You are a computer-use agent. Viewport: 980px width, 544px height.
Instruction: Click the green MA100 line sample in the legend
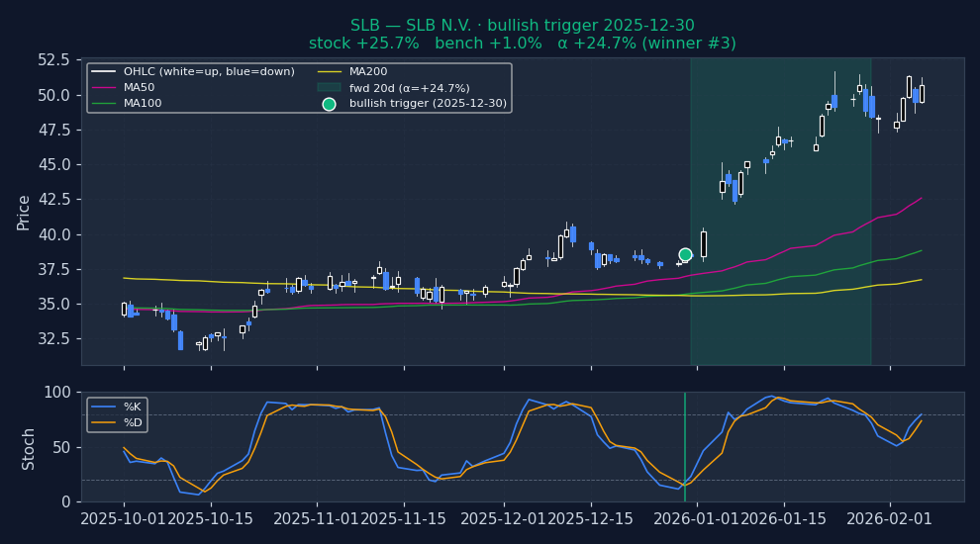click(x=106, y=104)
